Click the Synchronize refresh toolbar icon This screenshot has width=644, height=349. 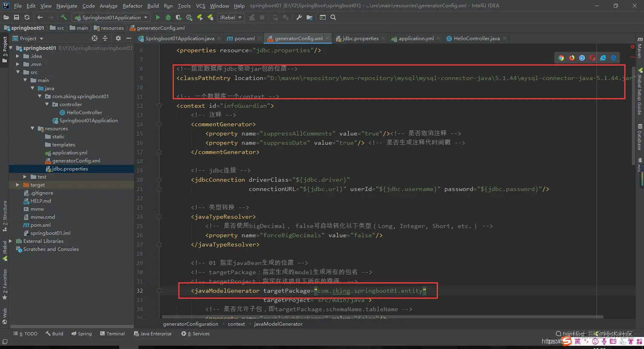click(x=27, y=17)
